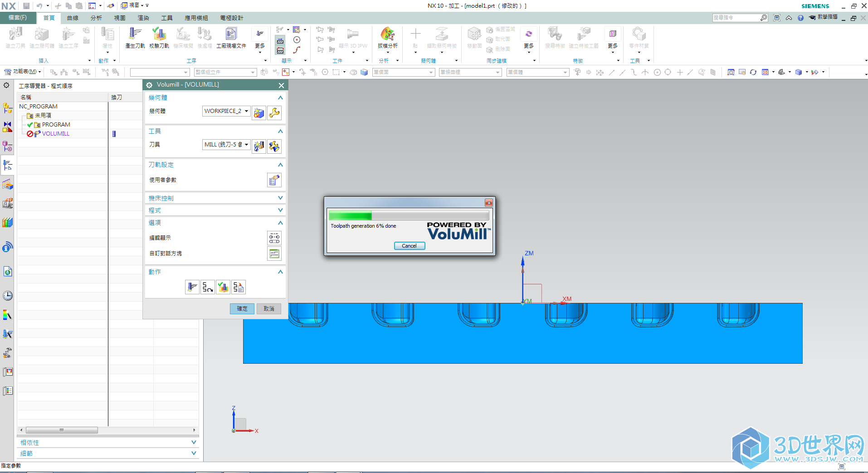Click save icon in title bar
Image resolution: width=868 pixels, height=473 pixels.
[x=26, y=6]
